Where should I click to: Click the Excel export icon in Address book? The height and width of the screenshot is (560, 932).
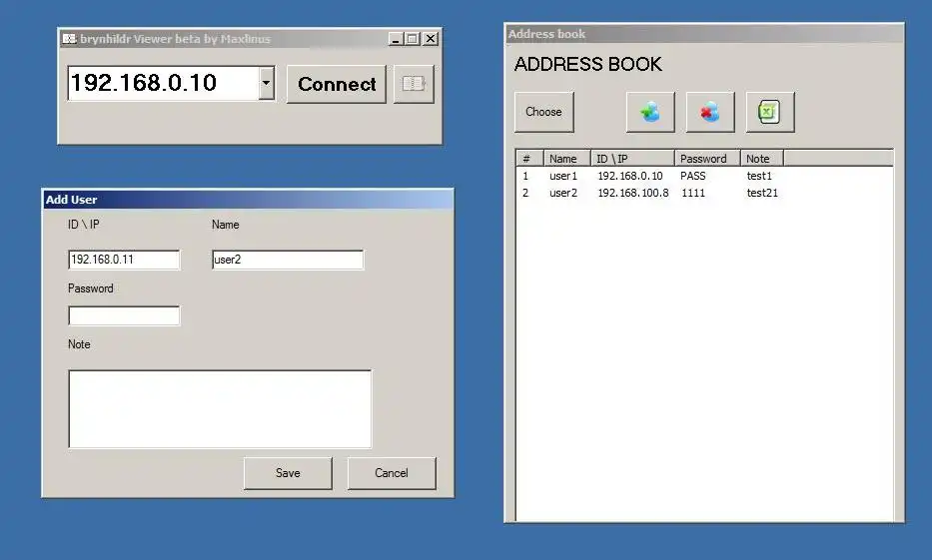coord(770,112)
